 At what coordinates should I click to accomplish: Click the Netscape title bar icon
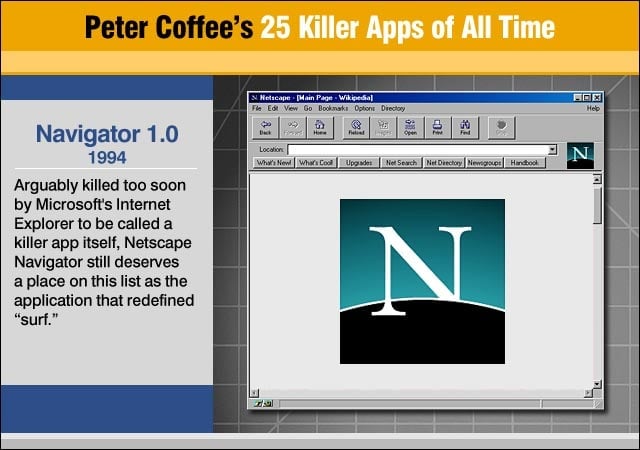pyautogui.click(x=254, y=98)
